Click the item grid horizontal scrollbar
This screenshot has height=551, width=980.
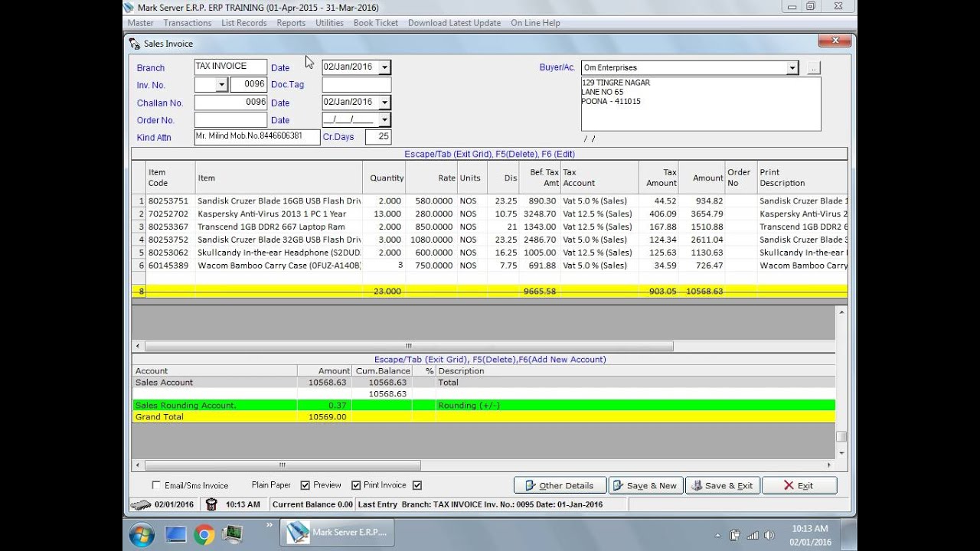coord(408,347)
